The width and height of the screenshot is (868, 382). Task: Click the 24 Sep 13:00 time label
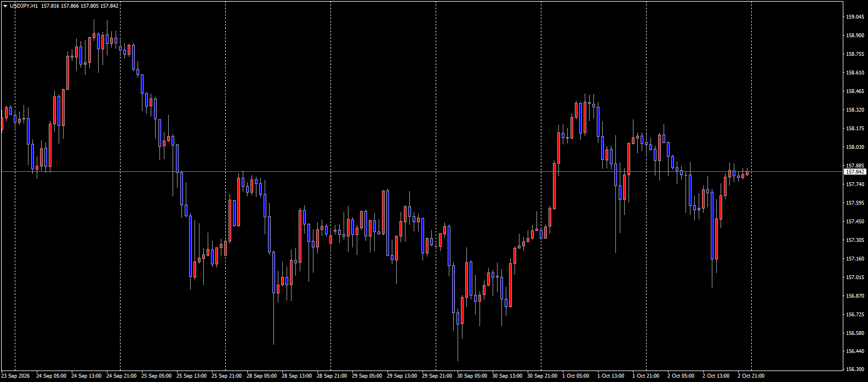click(x=86, y=376)
